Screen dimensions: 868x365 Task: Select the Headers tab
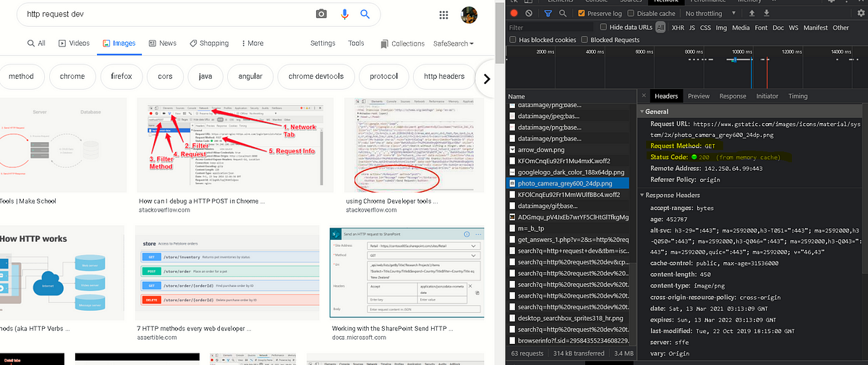pyautogui.click(x=665, y=96)
